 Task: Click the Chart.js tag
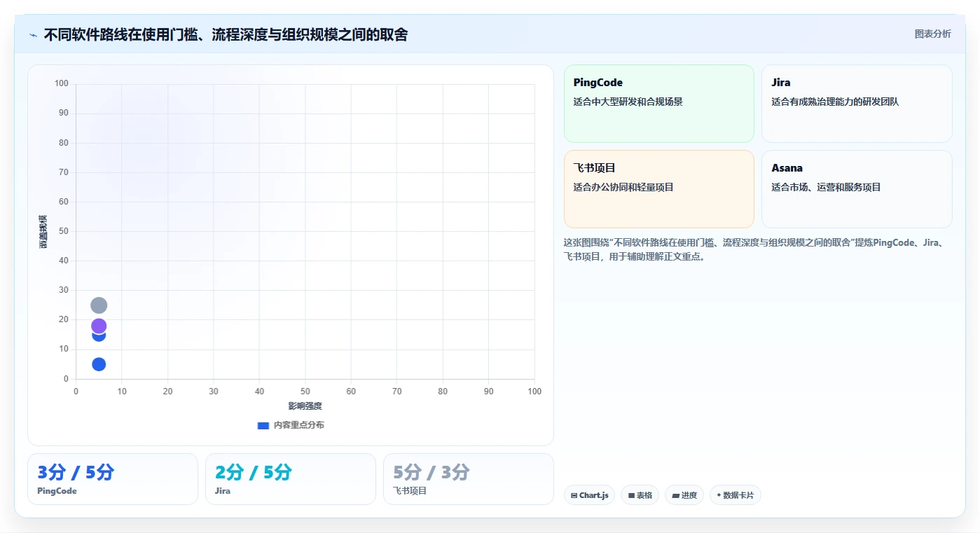[x=589, y=495]
